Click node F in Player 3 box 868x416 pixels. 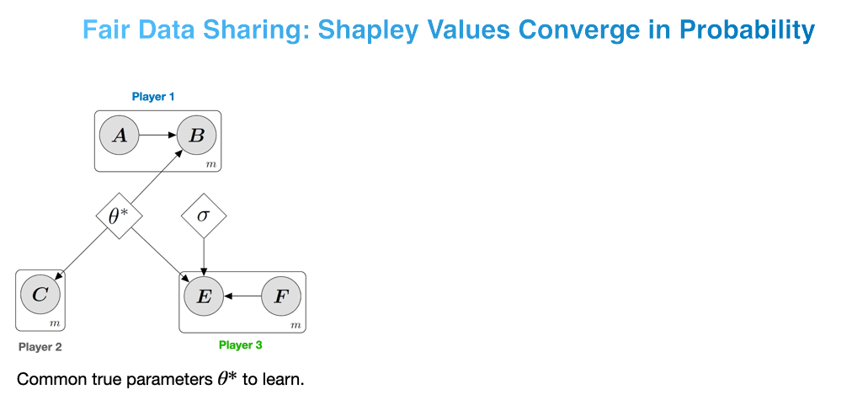(x=280, y=297)
